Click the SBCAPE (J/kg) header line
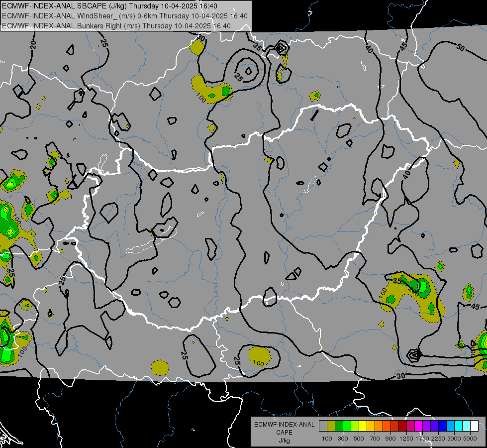Viewport: 487px width, 448px height. [109, 6]
